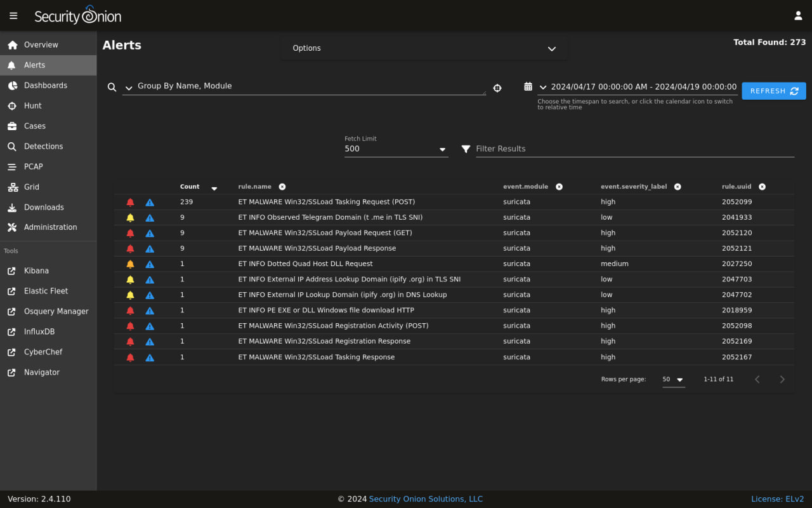Click the calendar icon for relative time
The height and width of the screenshot is (508, 812).
528,87
